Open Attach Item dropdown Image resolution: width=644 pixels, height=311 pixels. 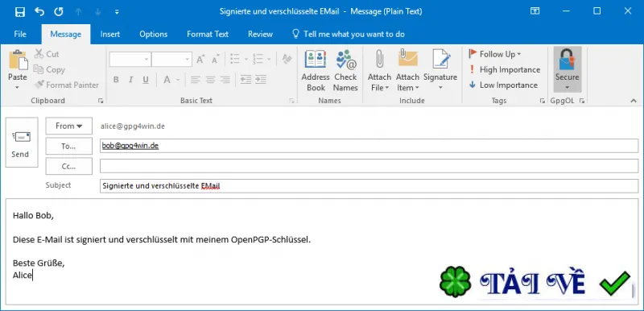point(407,71)
